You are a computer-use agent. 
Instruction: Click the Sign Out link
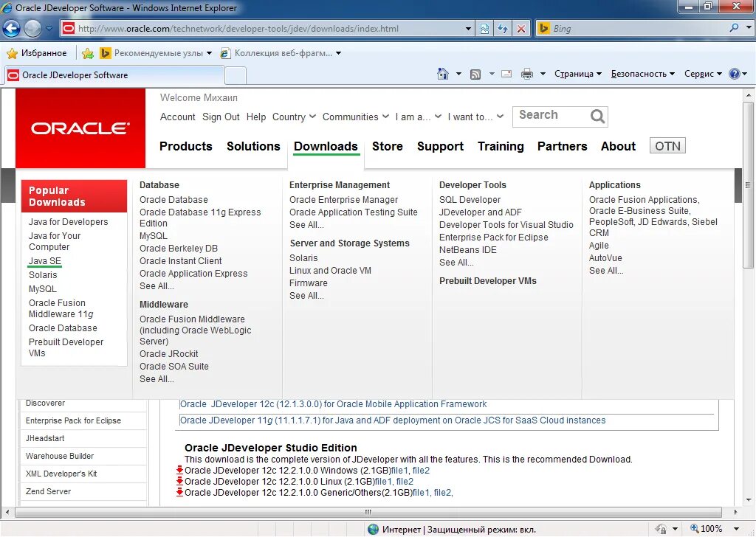(x=221, y=117)
